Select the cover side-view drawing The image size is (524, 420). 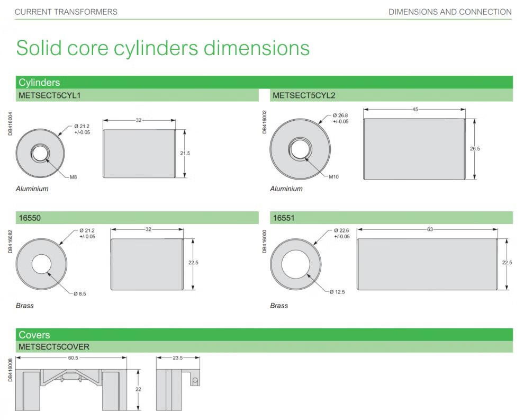pyautogui.click(x=177, y=390)
